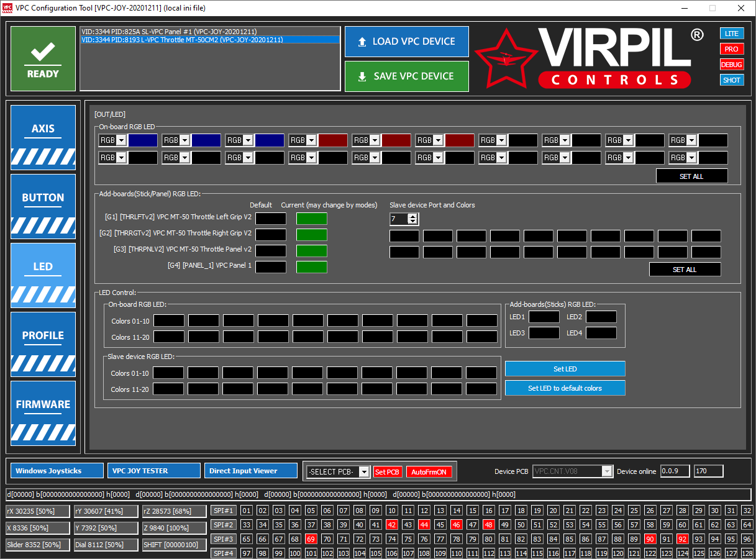756x559 pixels.
Task: Click first on-board Colors 01-10 box
Action: coord(169,320)
